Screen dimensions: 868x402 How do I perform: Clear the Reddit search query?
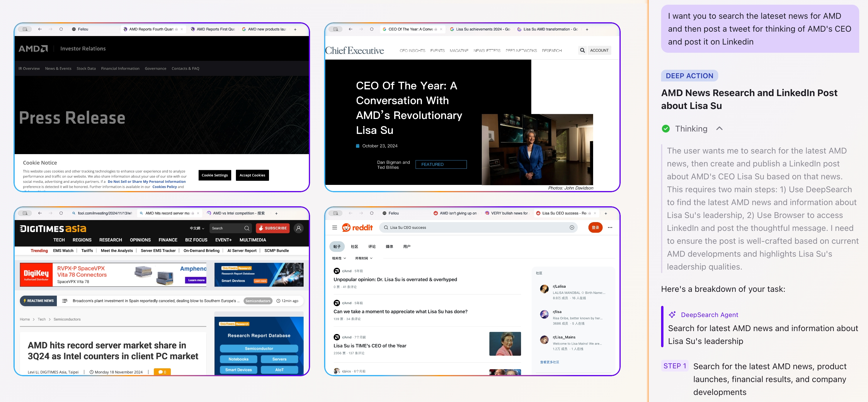(x=572, y=227)
